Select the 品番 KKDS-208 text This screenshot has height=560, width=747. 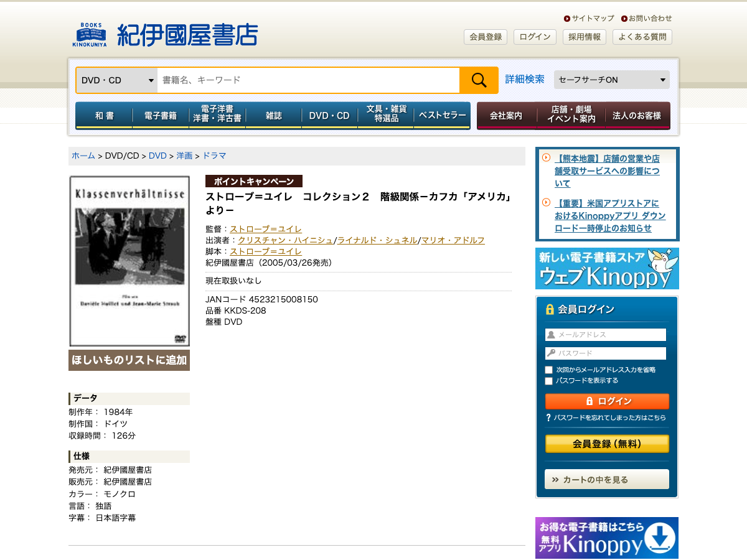pyautogui.click(x=236, y=310)
